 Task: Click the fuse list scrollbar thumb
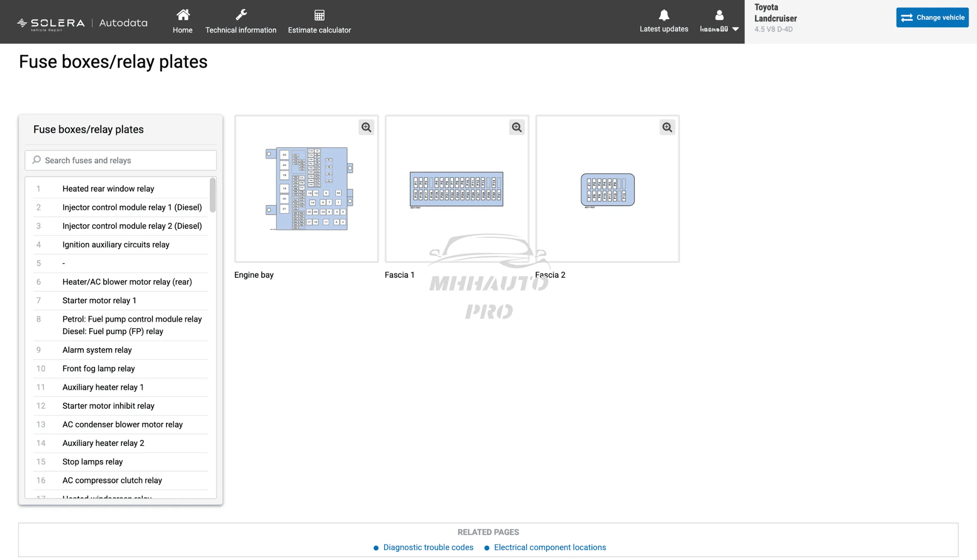point(213,195)
